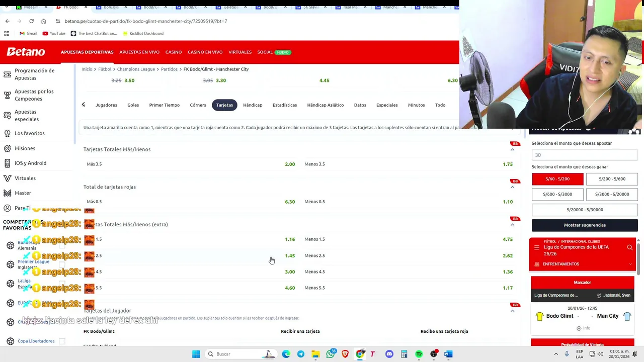Open browser apps grid icon
Screen dimensions: 644x362
pos(7,34)
